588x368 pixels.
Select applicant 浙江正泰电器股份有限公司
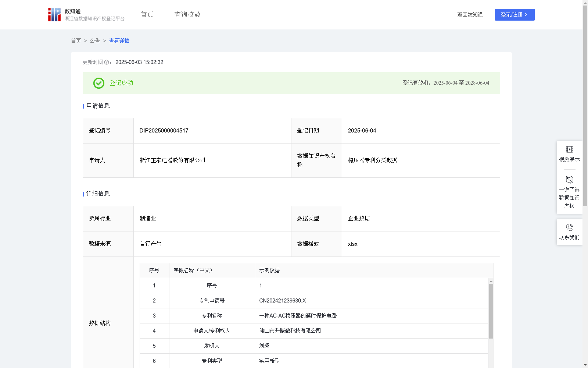coord(172,160)
